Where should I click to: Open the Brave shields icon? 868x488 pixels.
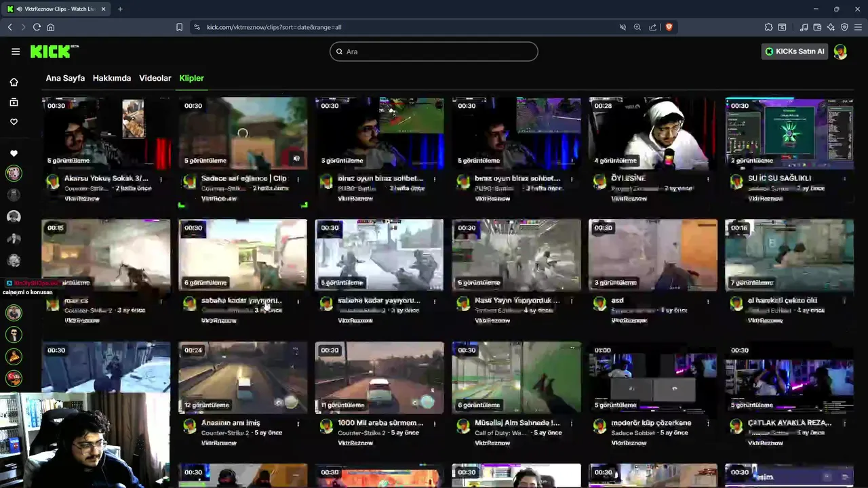pos(669,27)
